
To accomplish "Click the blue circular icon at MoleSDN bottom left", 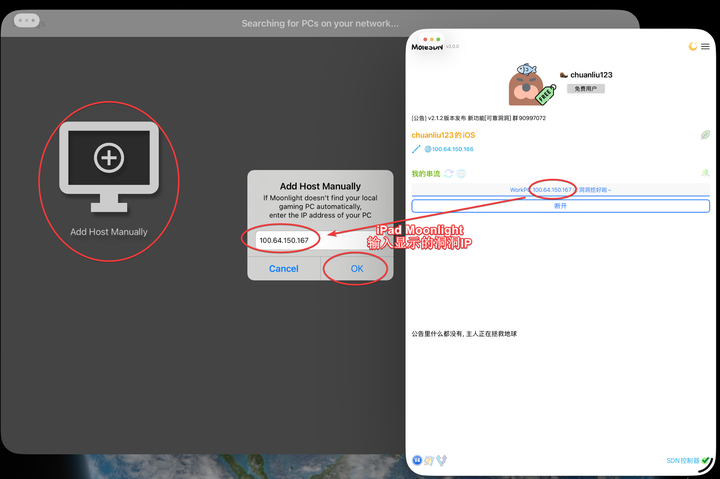I will (417, 460).
